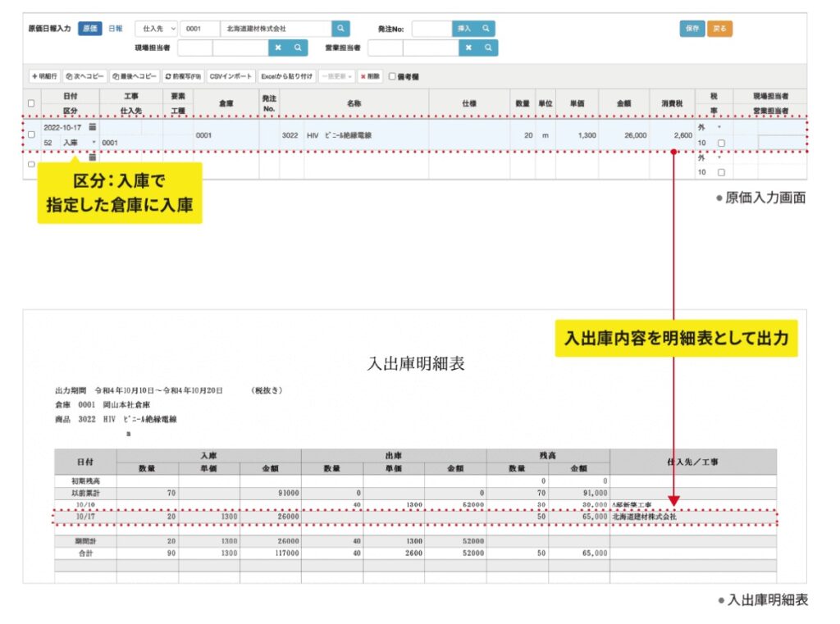Click 次へコピー toolbar button
Screen dimensions: 840x624
pos(84,76)
